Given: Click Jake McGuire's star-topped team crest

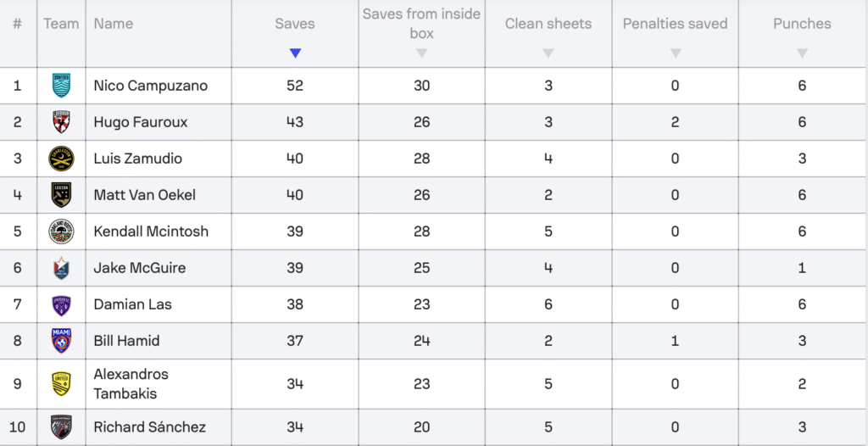Looking at the screenshot, I should [61, 268].
